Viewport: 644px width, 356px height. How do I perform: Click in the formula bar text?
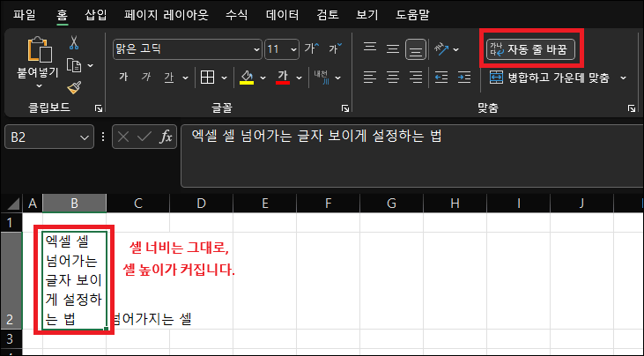pos(316,136)
